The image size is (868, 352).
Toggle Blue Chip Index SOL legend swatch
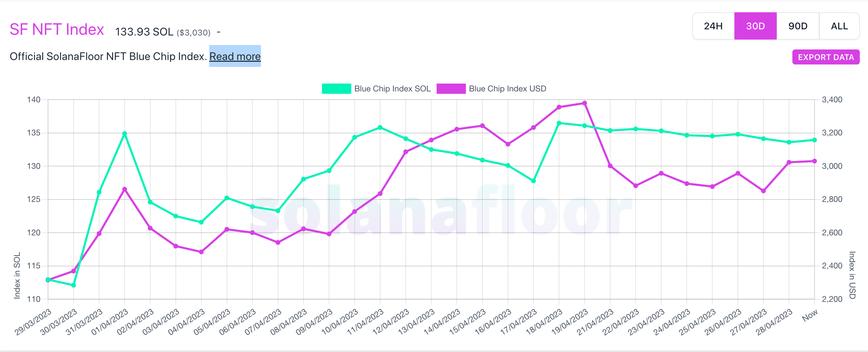coord(336,89)
